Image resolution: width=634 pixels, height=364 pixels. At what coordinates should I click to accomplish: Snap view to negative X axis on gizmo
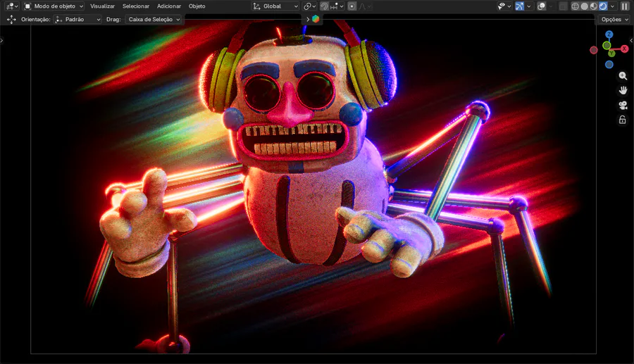[594, 50]
